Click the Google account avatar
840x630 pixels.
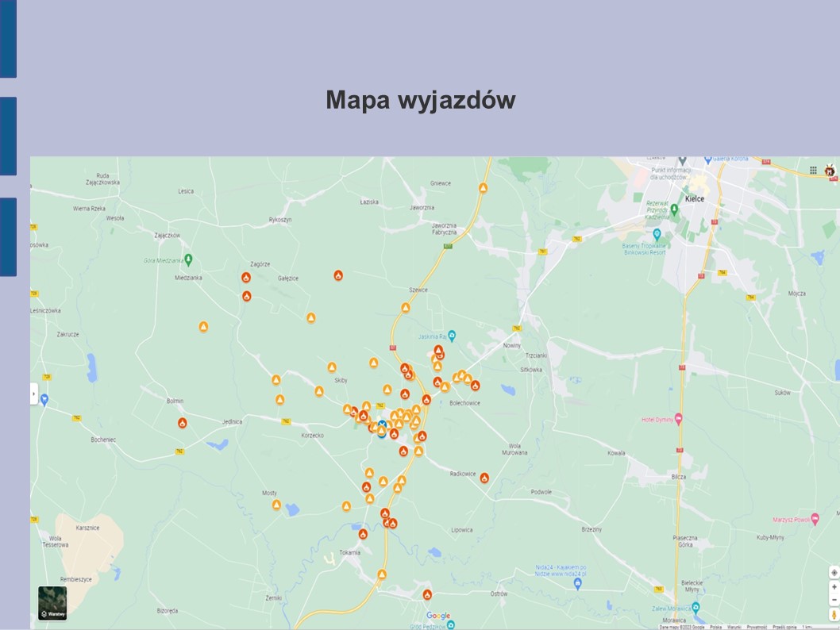click(830, 170)
